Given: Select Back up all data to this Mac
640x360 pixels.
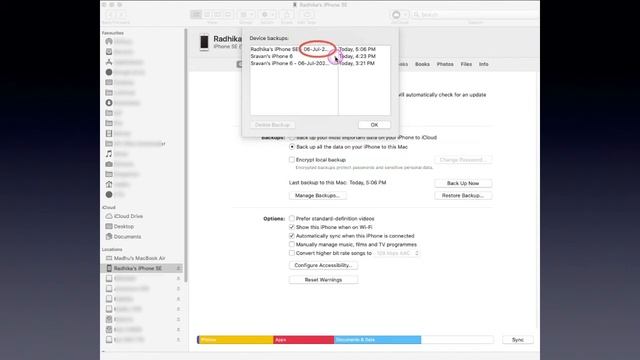Looking at the screenshot, I should (x=292, y=147).
